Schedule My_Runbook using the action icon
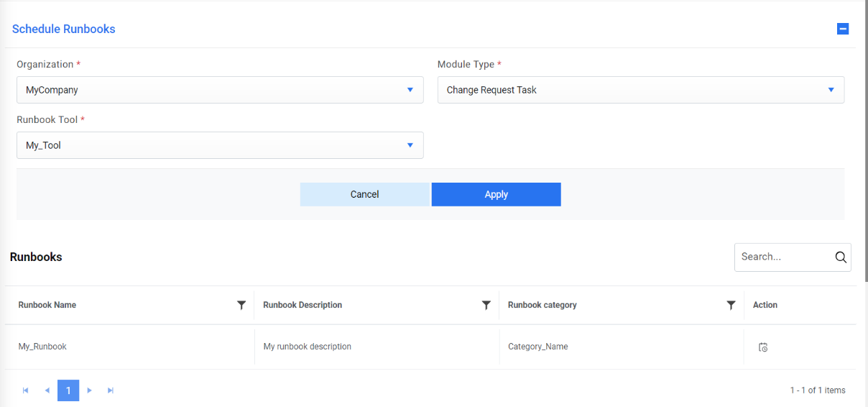Viewport: 868px width, 407px height. pyautogui.click(x=763, y=347)
